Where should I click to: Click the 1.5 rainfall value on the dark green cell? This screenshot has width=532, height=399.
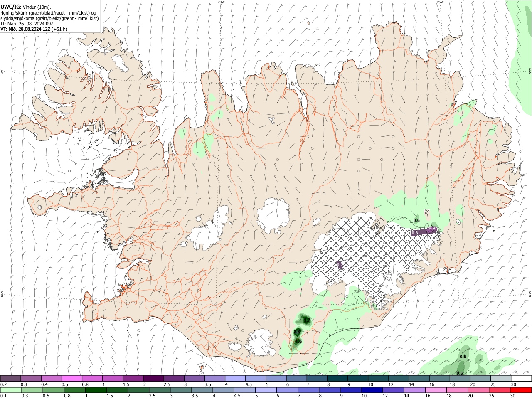pos(298,341)
